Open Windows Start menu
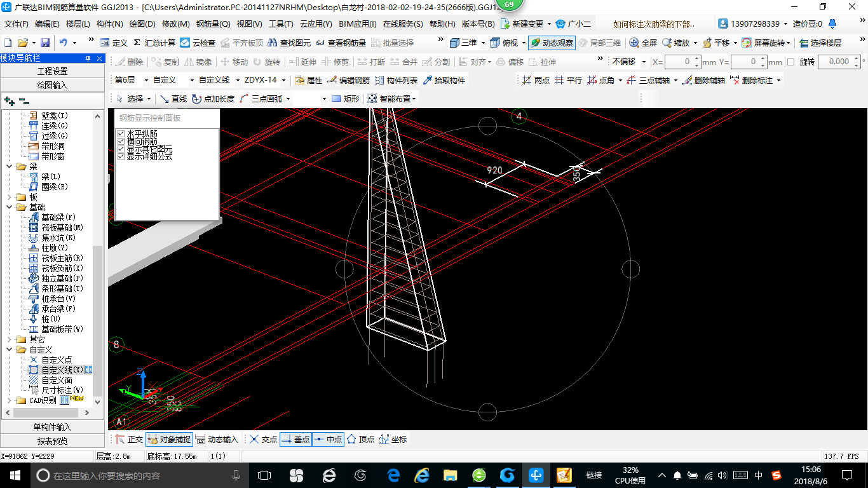This screenshot has width=868, height=488. pos(15,475)
